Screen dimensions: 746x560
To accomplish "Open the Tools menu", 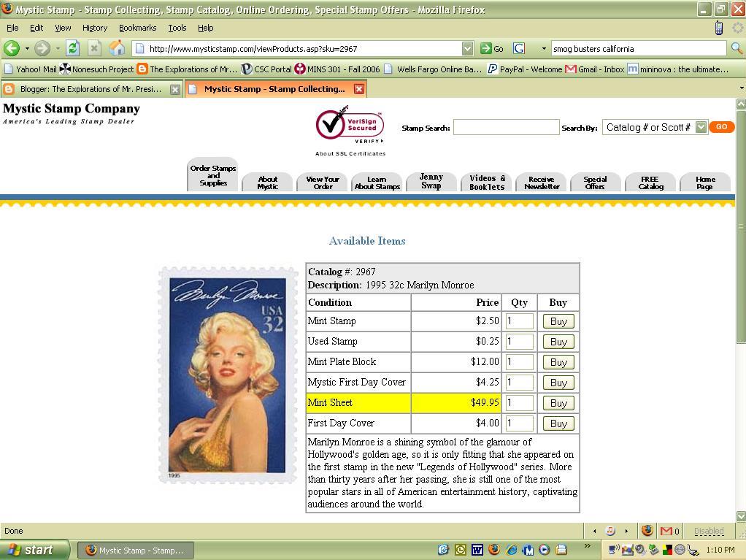I will 177,28.
